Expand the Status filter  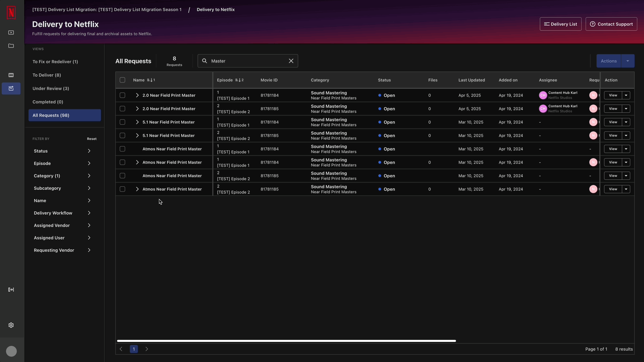pyautogui.click(x=62, y=151)
